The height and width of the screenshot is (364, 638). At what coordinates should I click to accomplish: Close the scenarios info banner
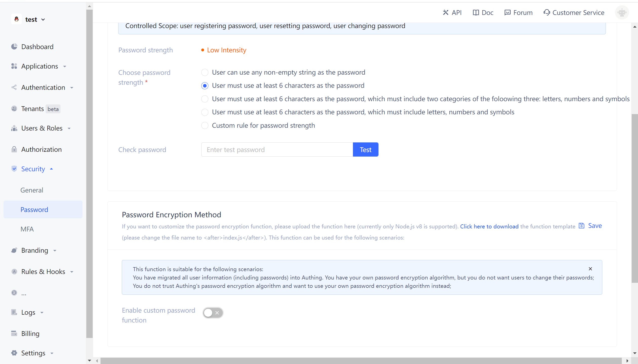(590, 269)
